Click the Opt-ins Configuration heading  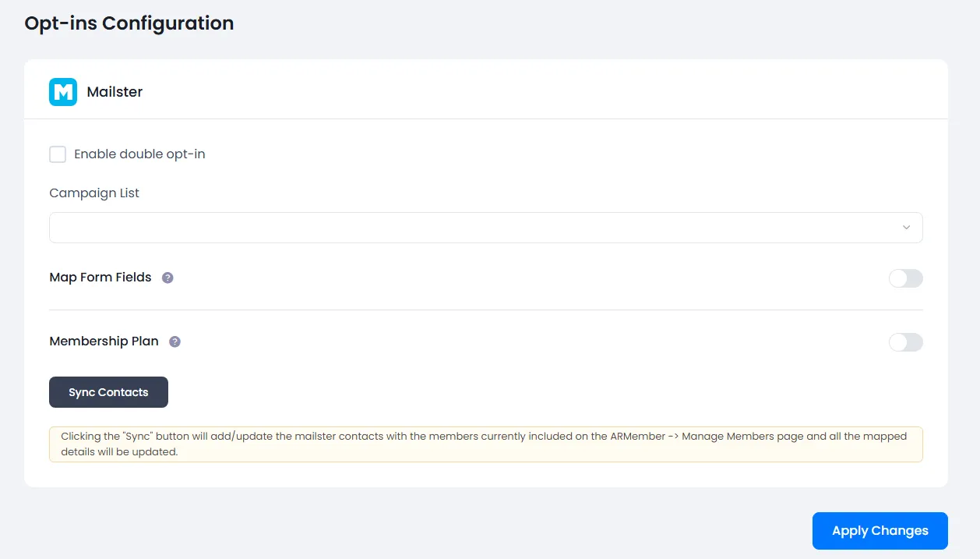(x=129, y=23)
